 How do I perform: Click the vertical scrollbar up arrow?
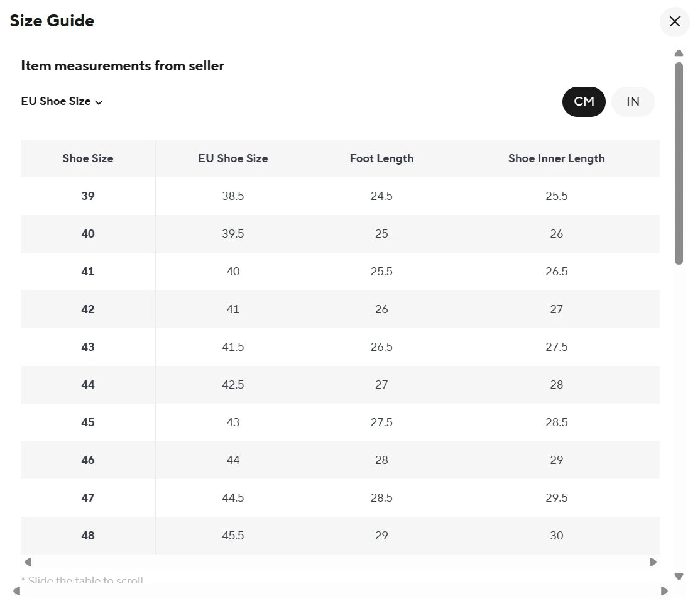click(x=679, y=53)
